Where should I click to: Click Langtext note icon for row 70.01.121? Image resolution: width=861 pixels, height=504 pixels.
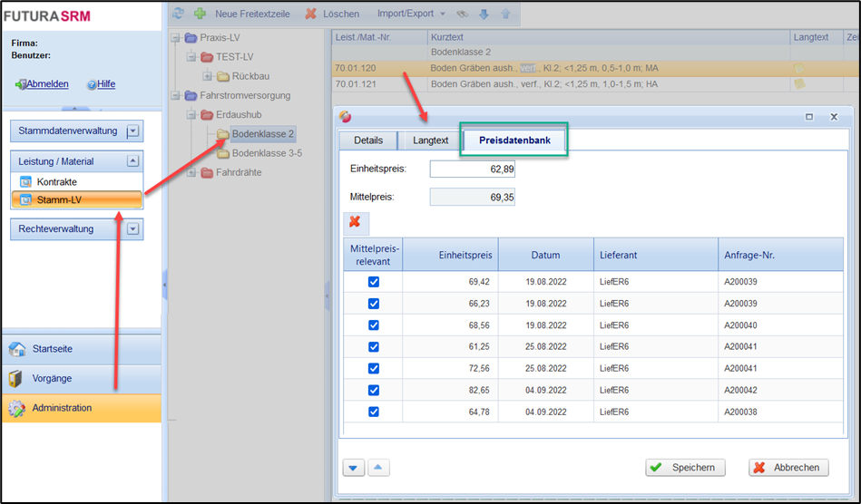[799, 83]
